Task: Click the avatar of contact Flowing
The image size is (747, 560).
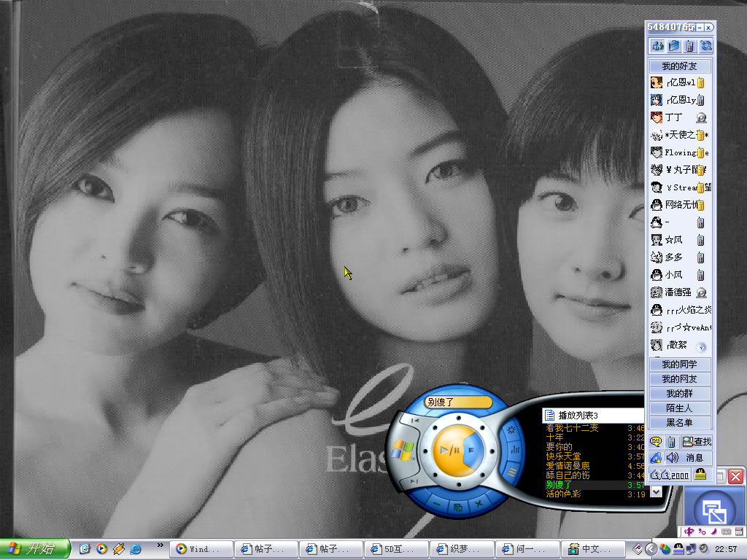Action: [657, 152]
